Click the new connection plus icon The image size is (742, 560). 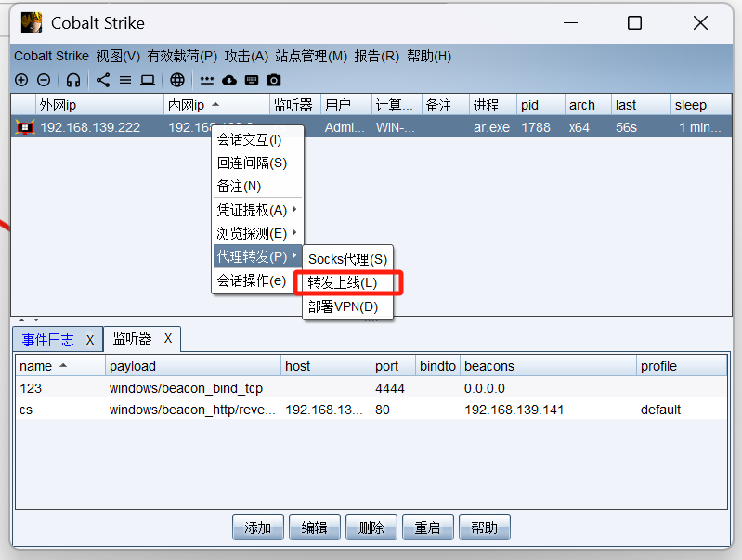21,80
